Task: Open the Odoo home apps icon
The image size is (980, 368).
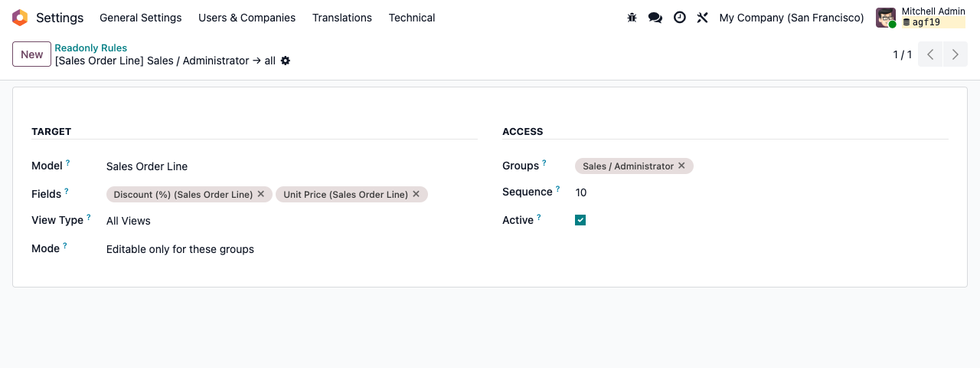Action: tap(20, 18)
